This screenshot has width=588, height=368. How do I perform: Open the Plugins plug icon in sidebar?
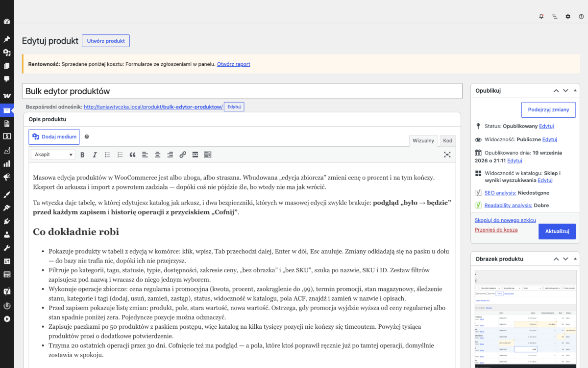click(7, 221)
